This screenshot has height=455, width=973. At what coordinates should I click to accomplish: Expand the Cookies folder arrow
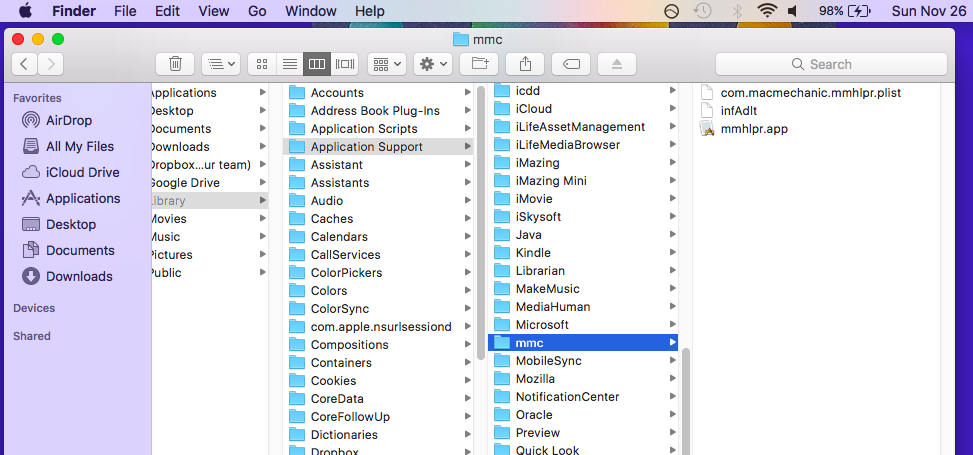tap(468, 381)
